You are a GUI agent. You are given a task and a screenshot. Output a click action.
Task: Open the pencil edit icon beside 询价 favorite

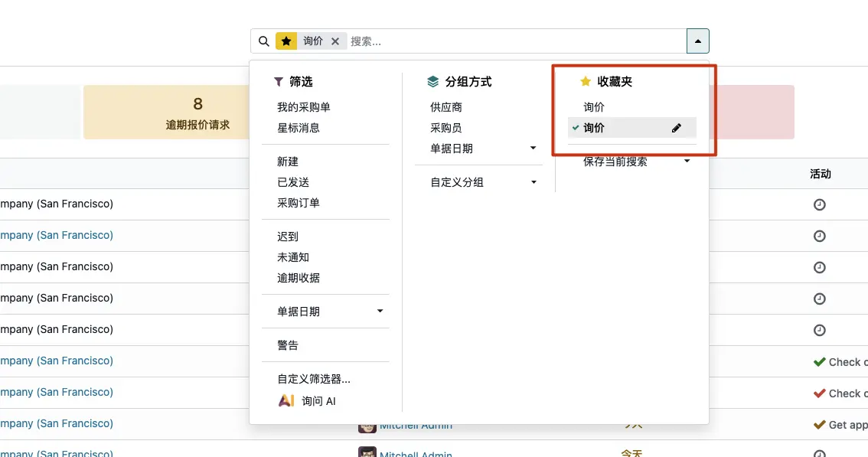pos(677,127)
